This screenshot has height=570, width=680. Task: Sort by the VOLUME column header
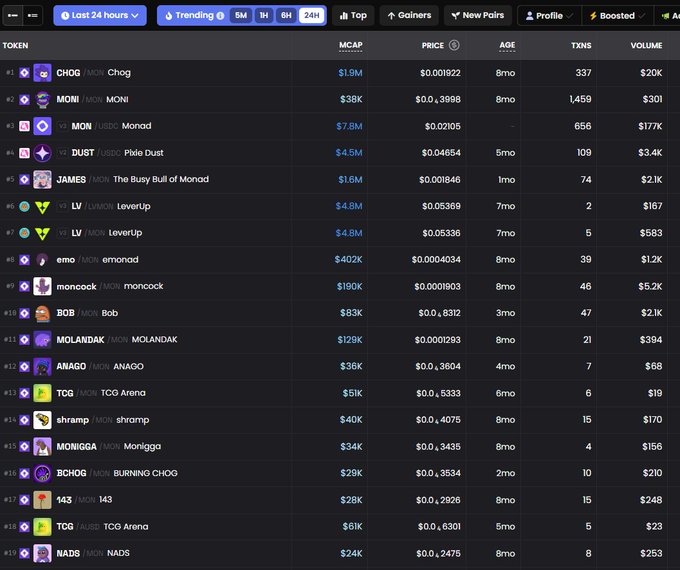click(646, 45)
